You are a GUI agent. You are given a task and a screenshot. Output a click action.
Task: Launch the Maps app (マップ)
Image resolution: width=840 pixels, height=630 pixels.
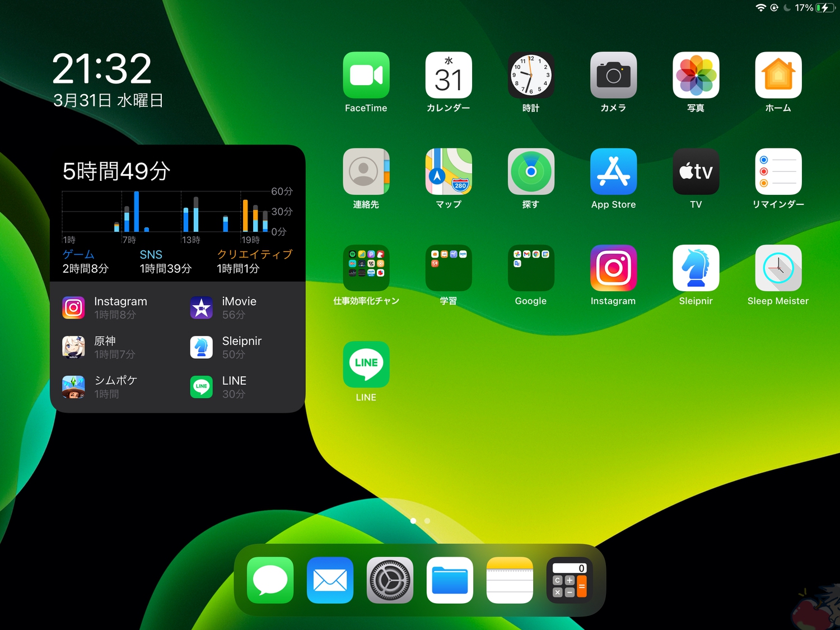coord(449,171)
